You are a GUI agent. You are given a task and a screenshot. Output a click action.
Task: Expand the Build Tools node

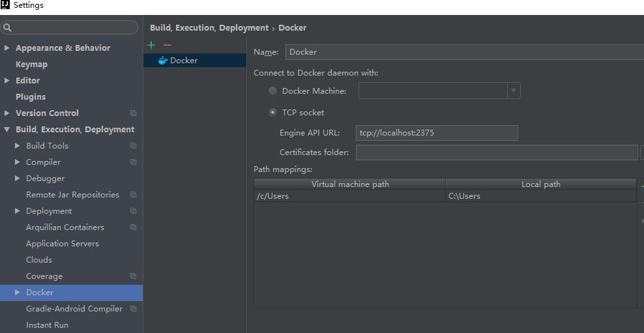point(17,146)
